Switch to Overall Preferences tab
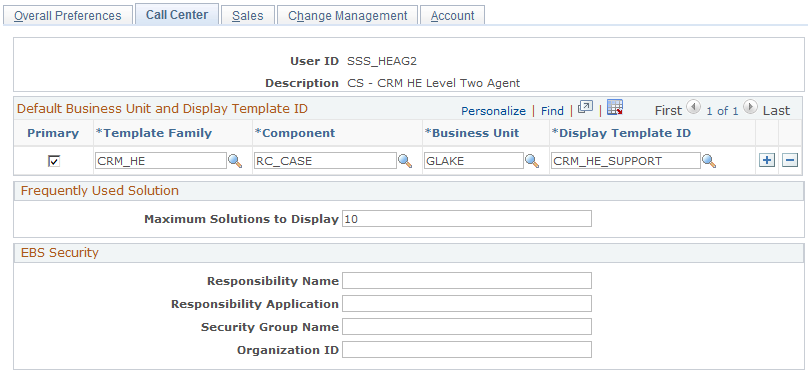The image size is (808, 373). (x=68, y=15)
